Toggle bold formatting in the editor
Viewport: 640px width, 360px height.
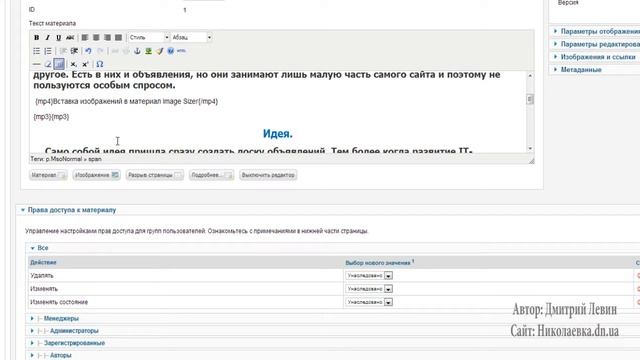pos(36,38)
